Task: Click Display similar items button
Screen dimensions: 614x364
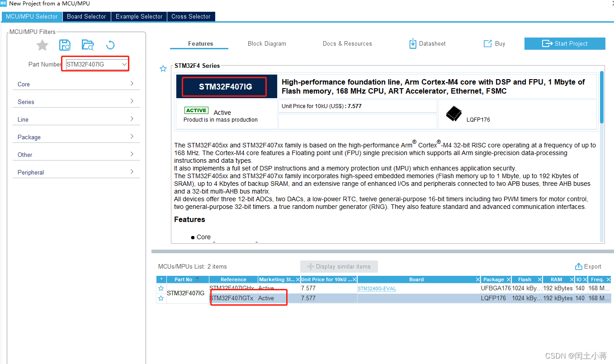Action: click(x=339, y=266)
